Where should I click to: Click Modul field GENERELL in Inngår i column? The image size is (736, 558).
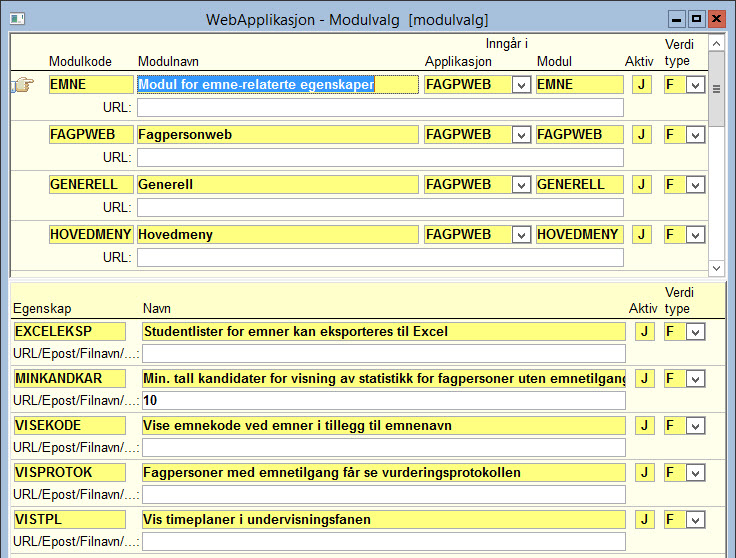point(580,184)
